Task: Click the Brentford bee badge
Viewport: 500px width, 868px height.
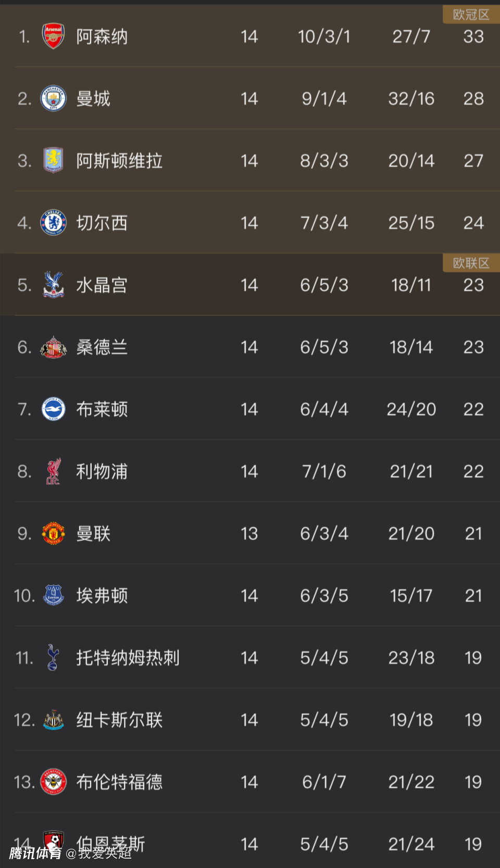Action: click(x=53, y=782)
